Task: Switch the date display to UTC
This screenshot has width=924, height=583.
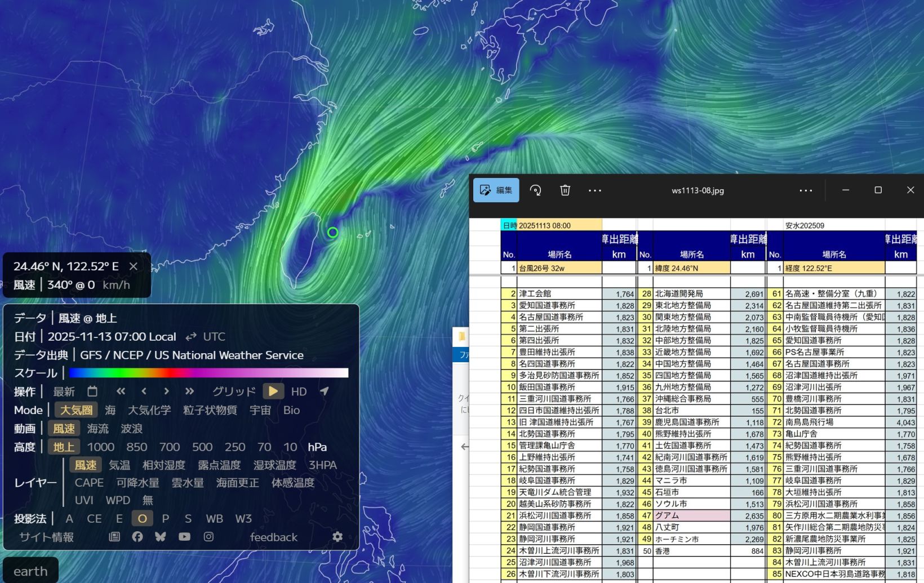Action: (214, 337)
